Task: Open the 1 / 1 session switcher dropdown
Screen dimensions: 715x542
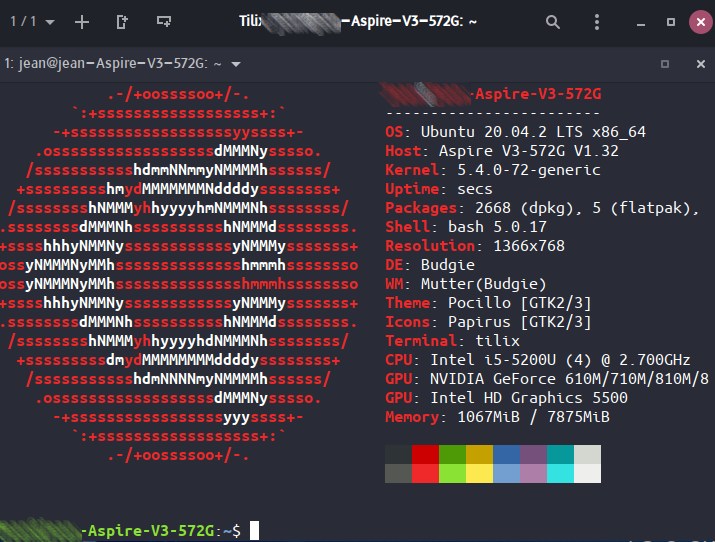Action: click(x=30, y=21)
